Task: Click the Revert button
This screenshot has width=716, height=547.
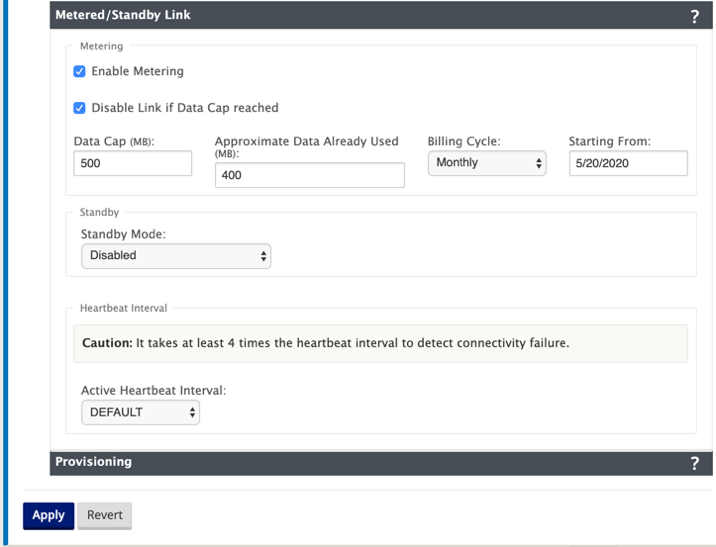Action: click(105, 515)
